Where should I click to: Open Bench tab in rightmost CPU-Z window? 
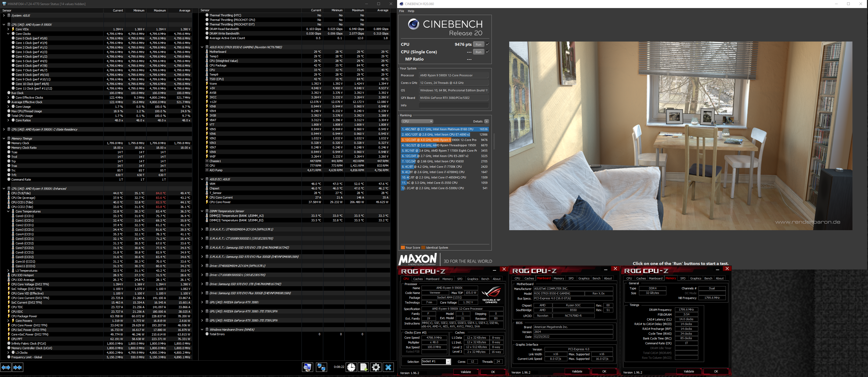(x=708, y=278)
